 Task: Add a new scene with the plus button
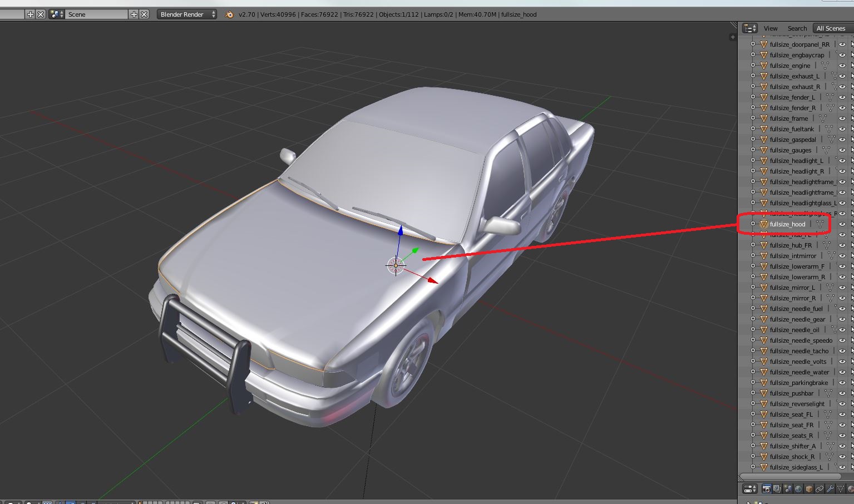point(134,14)
